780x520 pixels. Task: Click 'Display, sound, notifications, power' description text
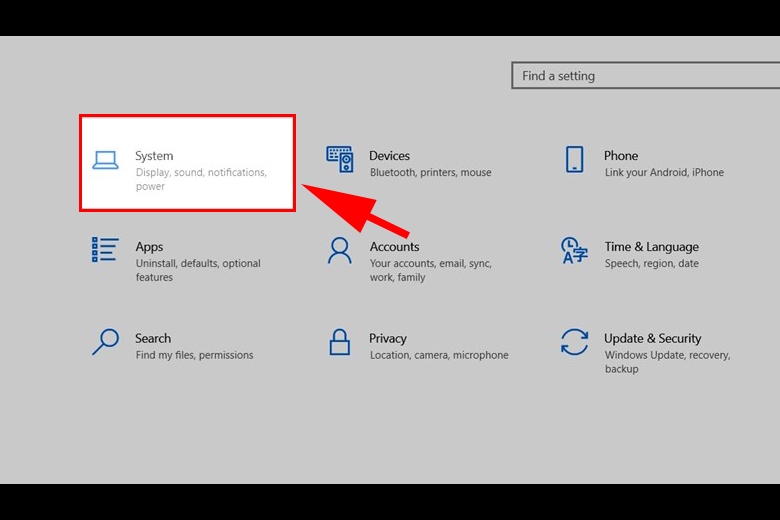(201, 179)
